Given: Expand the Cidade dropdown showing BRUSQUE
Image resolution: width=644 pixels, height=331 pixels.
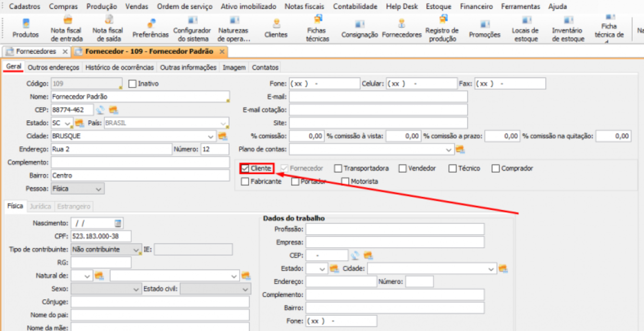Looking at the screenshot, I should click(210, 136).
